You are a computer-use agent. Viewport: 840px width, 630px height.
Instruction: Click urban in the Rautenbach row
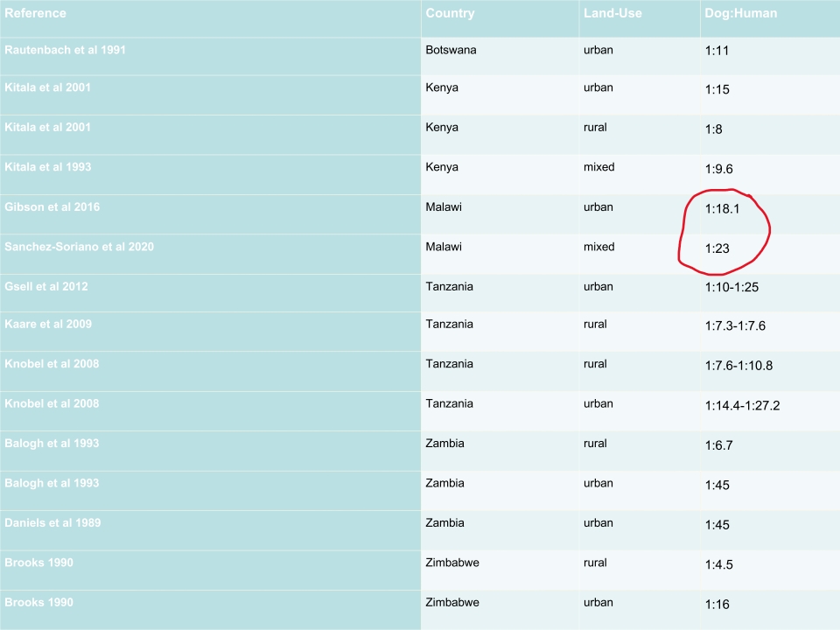coord(598,50)
